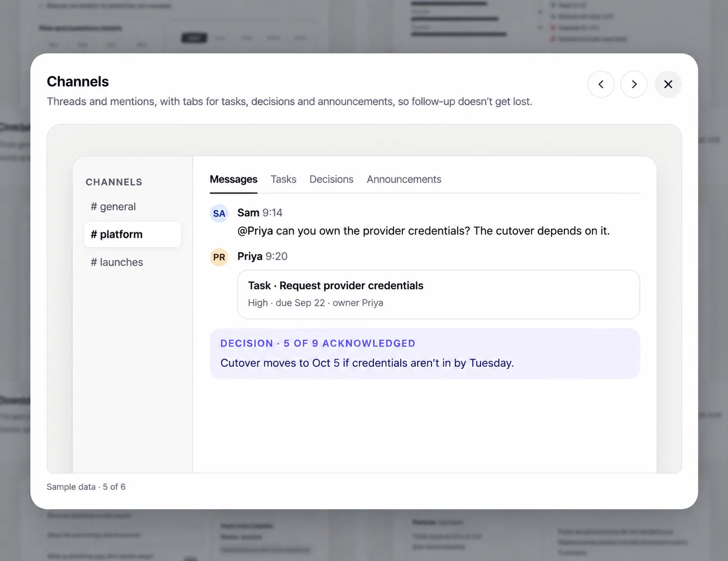Open the Tasks tab
This screenshot has height=561, width=728.
(x=283, y=179)
